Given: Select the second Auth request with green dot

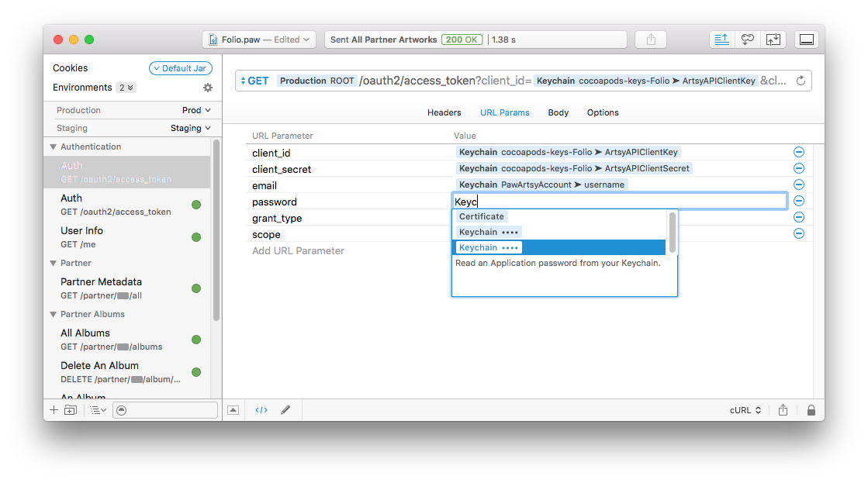Looking at the screenshot, I should pos(127,205).
